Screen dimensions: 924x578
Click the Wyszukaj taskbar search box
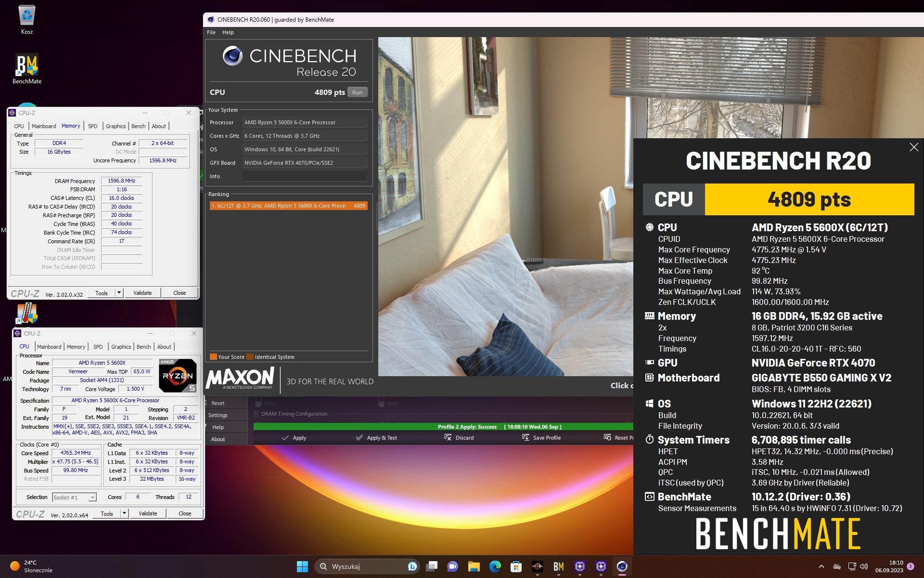tap(367, 566)
